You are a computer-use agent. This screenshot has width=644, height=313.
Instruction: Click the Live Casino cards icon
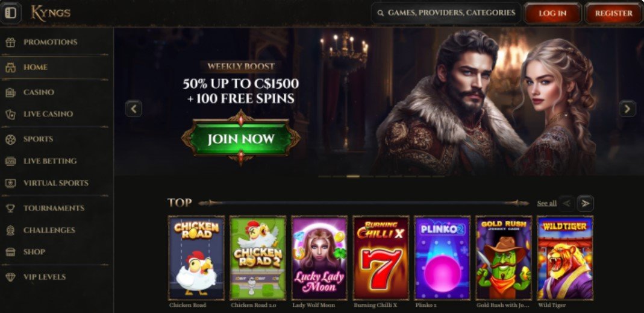pos(10,115)
